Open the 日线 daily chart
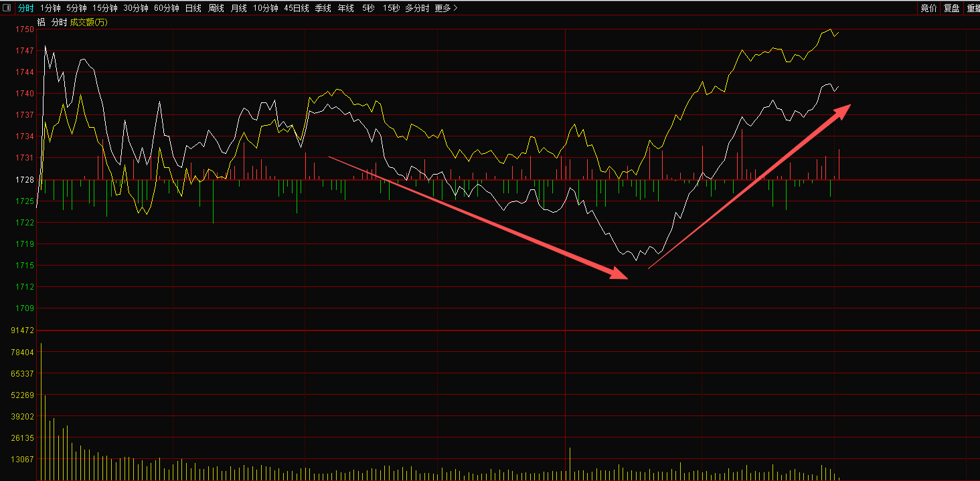 193,8
